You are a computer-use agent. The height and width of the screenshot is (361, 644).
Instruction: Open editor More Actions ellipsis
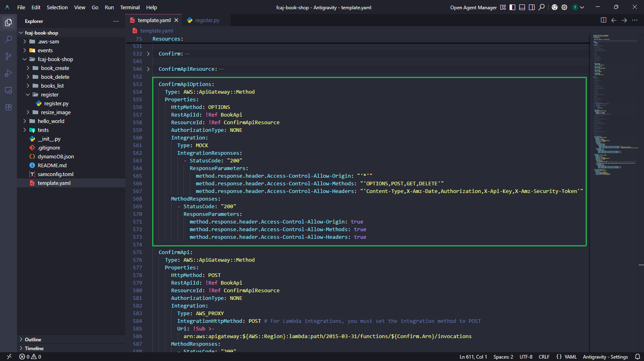tap(635, 20)
